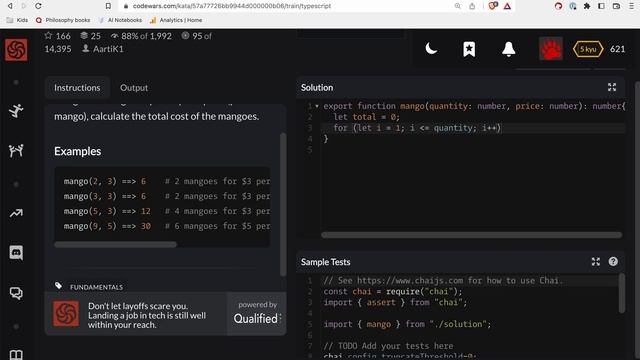Open the browser extensions puzzle icon
This screenshot has width=640, height=360.
(587, 6)
